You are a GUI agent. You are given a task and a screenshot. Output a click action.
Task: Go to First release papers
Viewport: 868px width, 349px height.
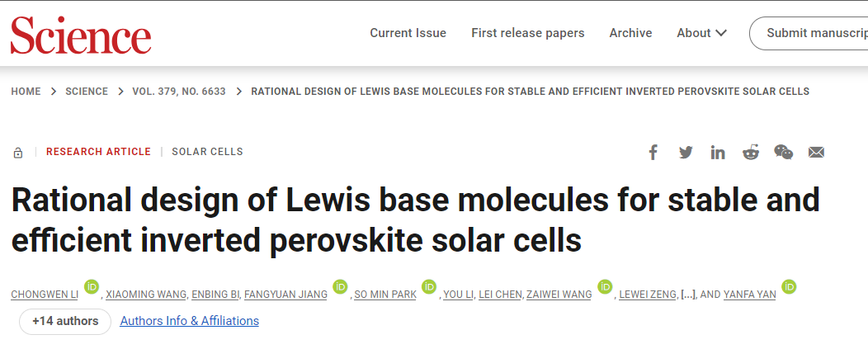tap(527, 33)
